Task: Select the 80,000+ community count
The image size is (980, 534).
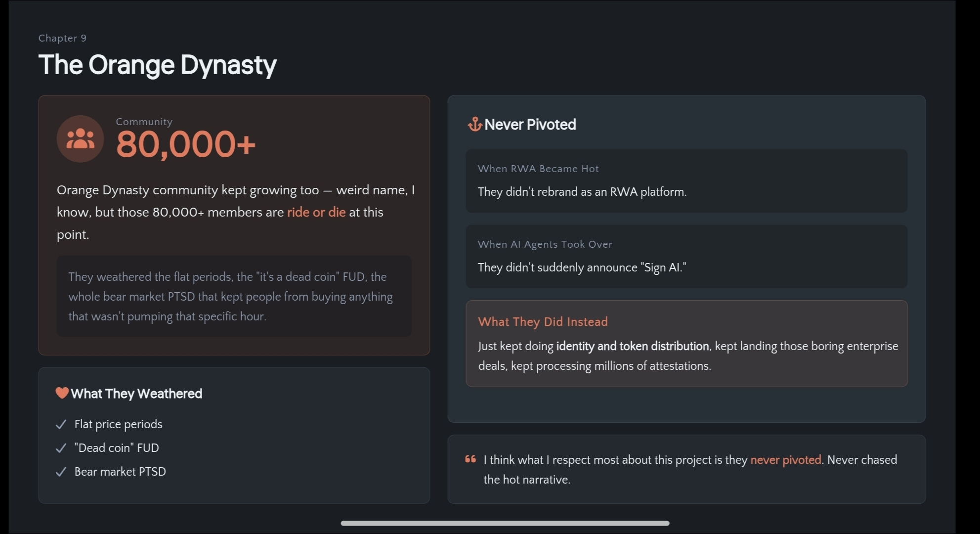Action: coord(186,144)
